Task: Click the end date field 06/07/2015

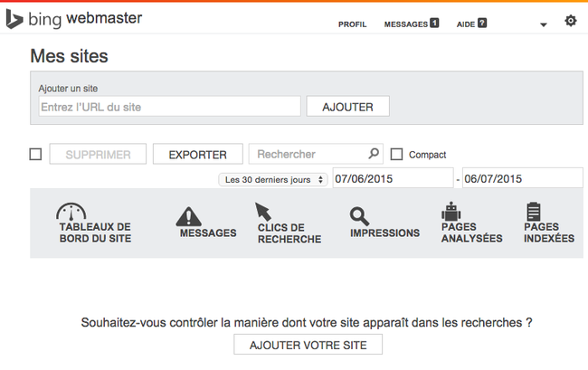Action: (523, 178)
